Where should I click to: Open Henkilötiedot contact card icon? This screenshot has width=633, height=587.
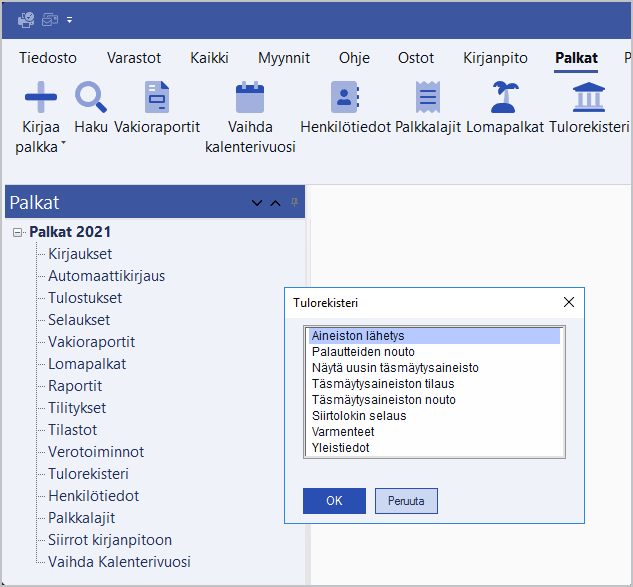(345, 97)
